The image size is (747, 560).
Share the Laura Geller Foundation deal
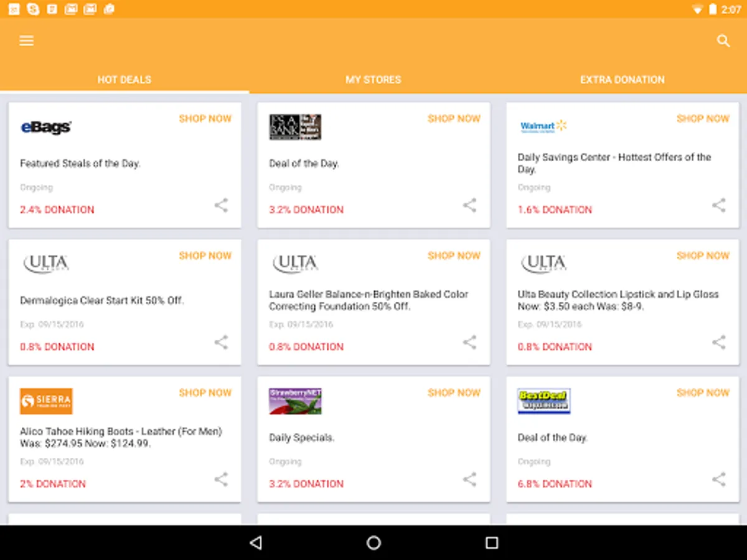pos(470,342)
